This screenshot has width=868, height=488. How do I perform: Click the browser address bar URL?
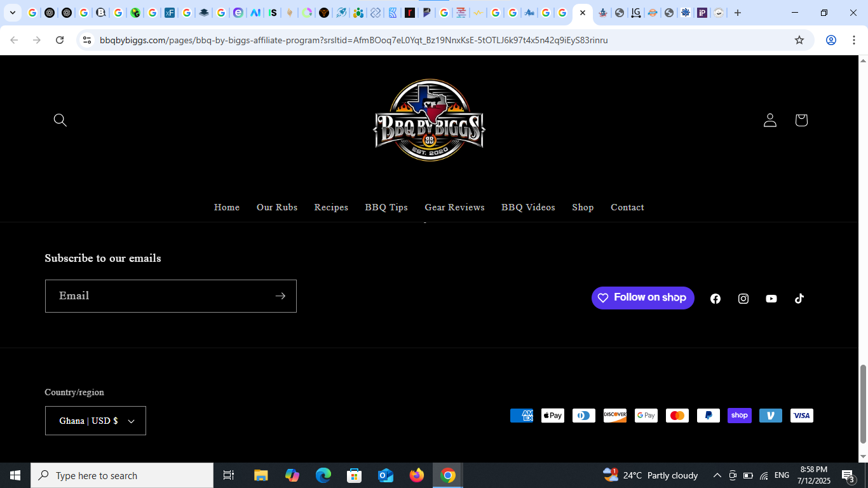(354, 40)
